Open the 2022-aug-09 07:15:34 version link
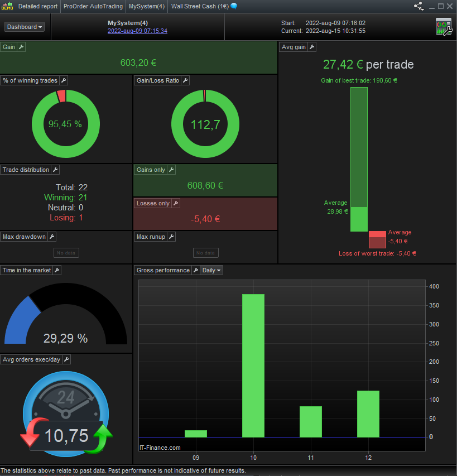Screen dimensions: 457x476 tap(137, 31)
